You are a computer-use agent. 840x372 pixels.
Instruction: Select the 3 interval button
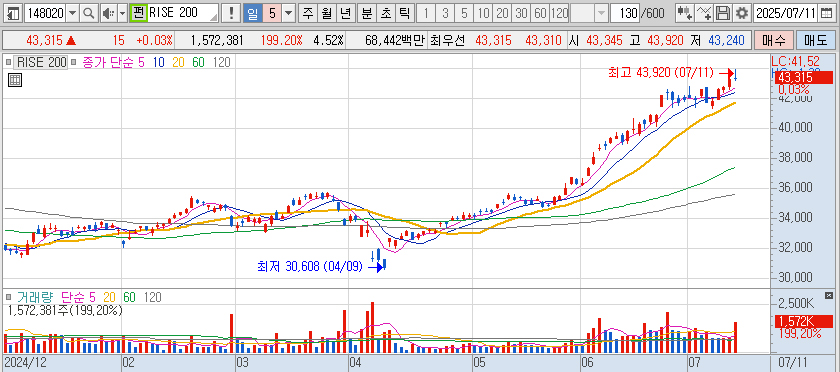(x=445, y=13)
